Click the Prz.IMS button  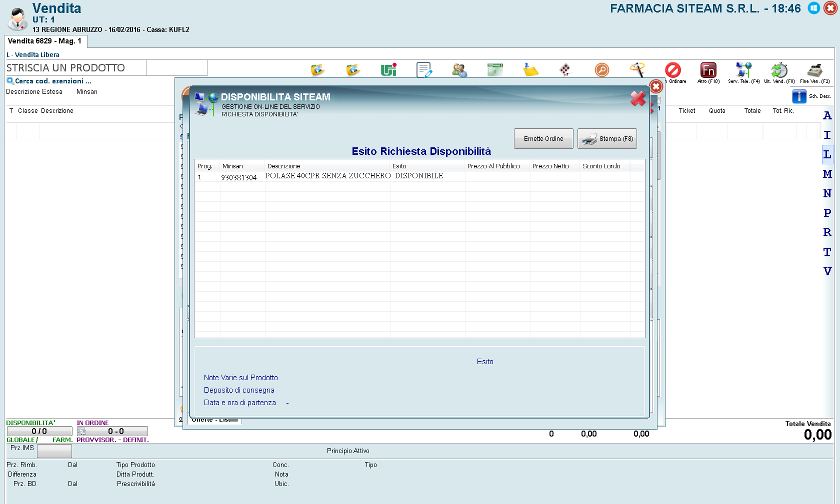pyautogui.click(x=54, y=451)
